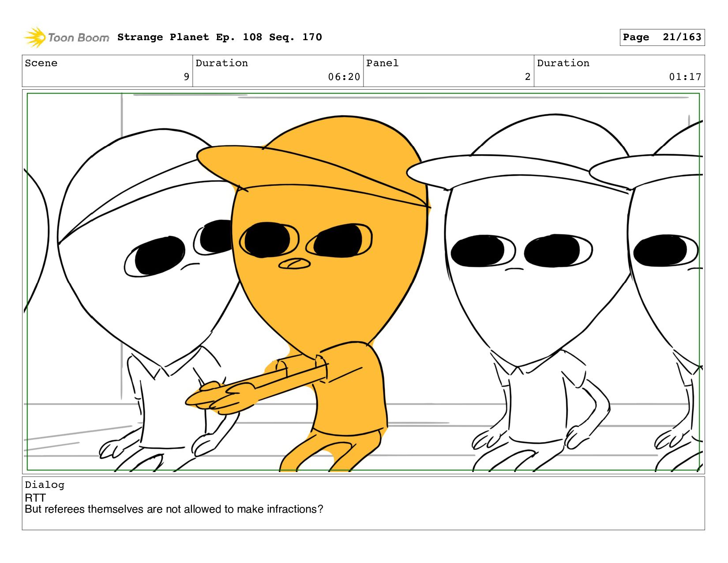This screenshot has height=563, width=728.
Task: Click the scene duration value '06:20'
Action: coord(344,77)
